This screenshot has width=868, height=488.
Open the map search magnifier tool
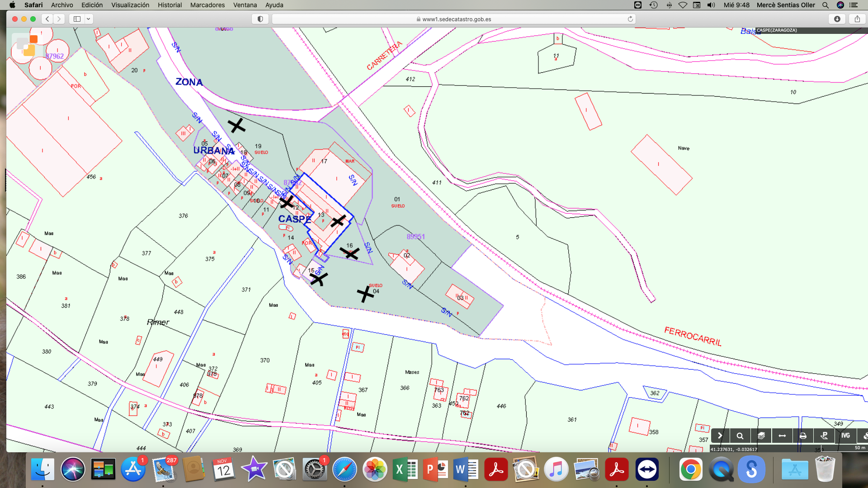click(740, 436)
